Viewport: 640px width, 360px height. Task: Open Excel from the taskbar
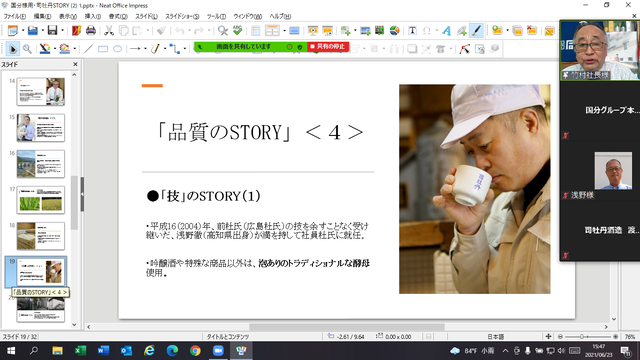pos(80,351)
